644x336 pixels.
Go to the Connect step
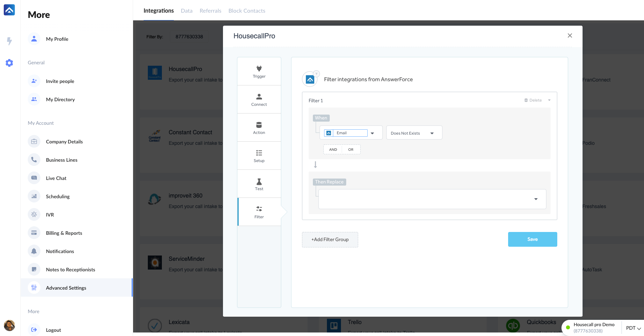click(x=259, y=99)
